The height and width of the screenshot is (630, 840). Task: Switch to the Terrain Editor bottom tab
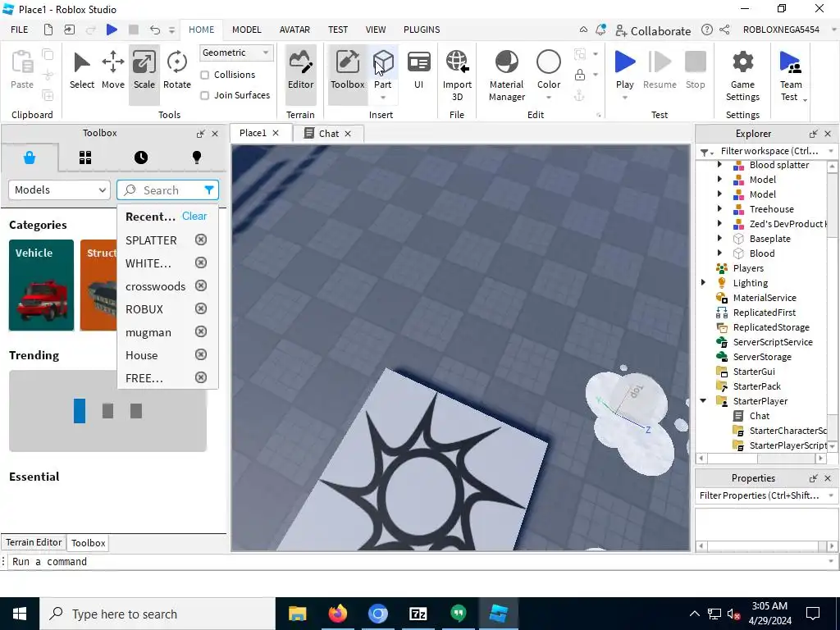click(x=34, y=542)
